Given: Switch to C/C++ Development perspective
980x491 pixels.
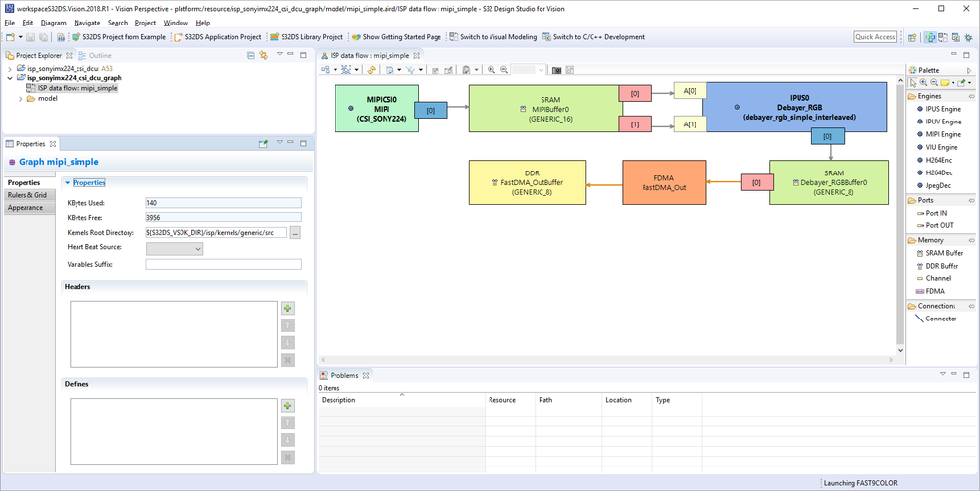Looking at the screenshot, I should [x=593, y=37].
